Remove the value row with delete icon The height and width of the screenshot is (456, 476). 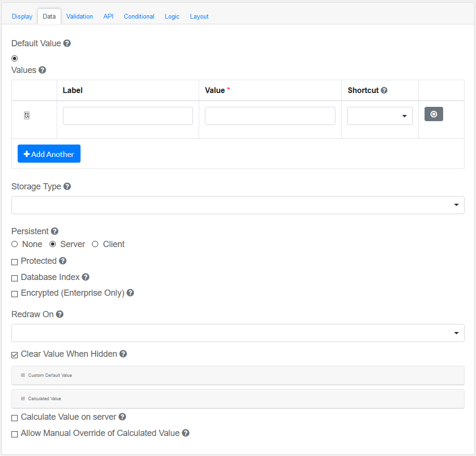(x=434, y=114)
